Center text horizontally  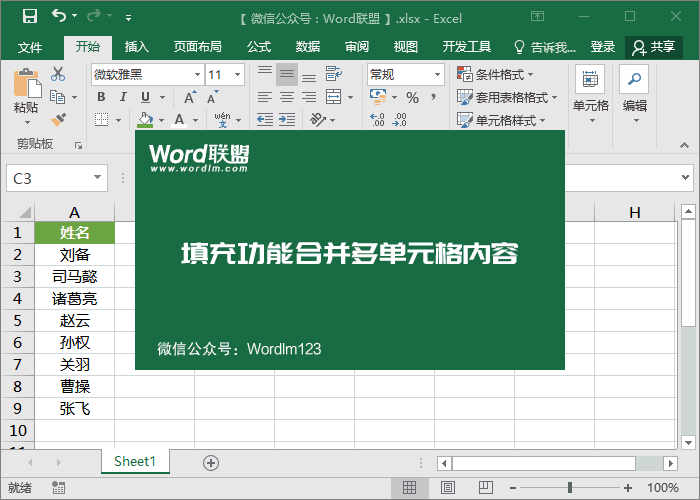point(287,97)
